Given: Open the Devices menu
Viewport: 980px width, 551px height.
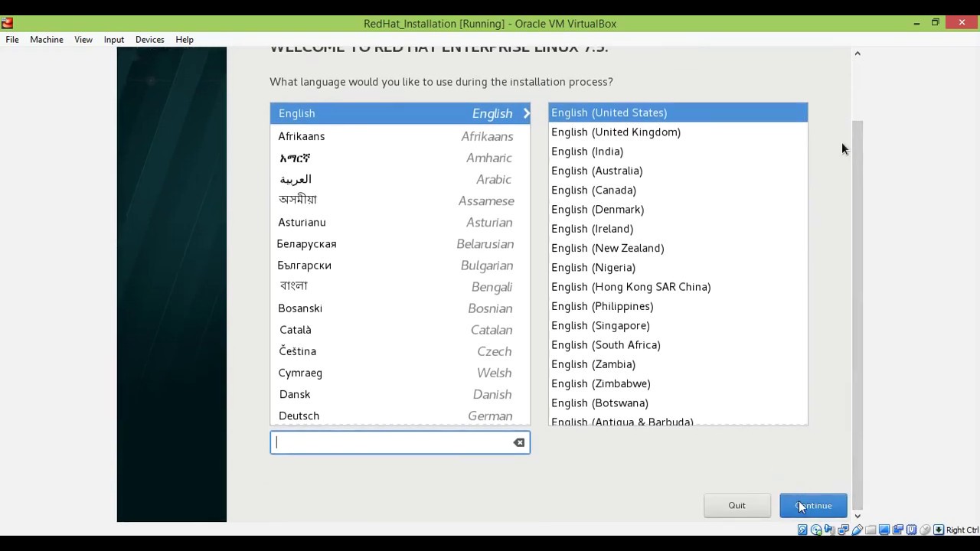Looking at the screenshot, I should 150,40.
